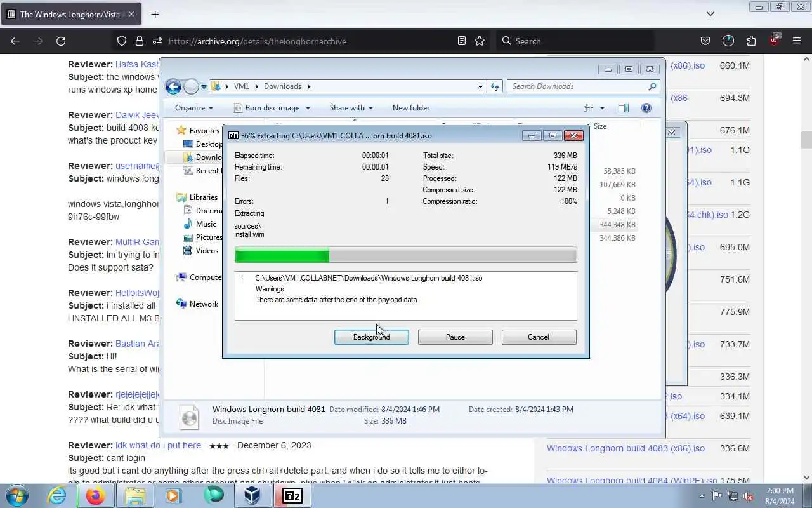Switch to 7-Zip in taskbar
The width and height of the screenshot is (812, 508).
(x=292, y=495)
